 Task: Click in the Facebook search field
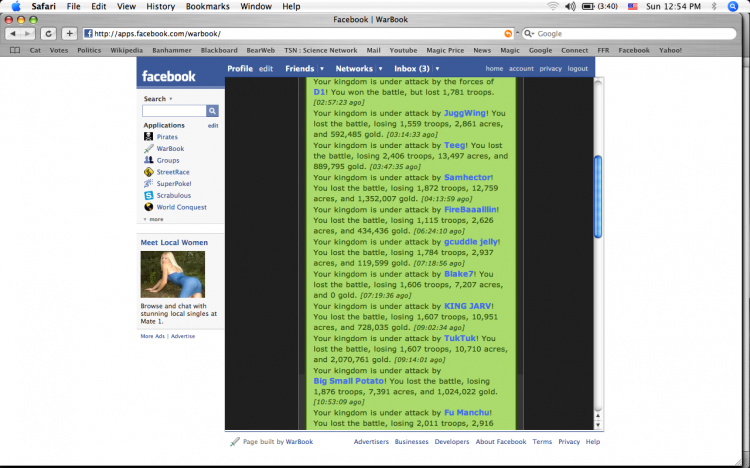[174, 111]
